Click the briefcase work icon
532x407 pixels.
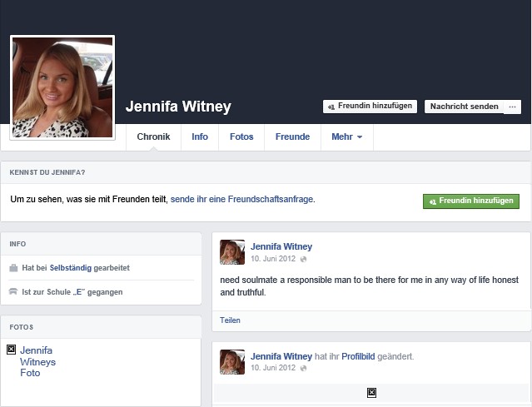[13, 268]
